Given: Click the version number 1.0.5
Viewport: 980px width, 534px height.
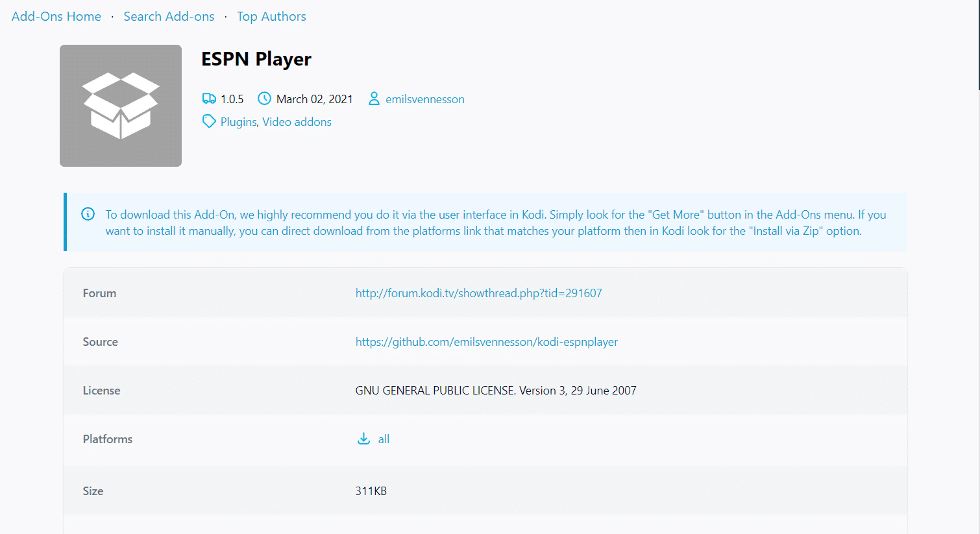Looking at the screenshot, I should (232, 99).
